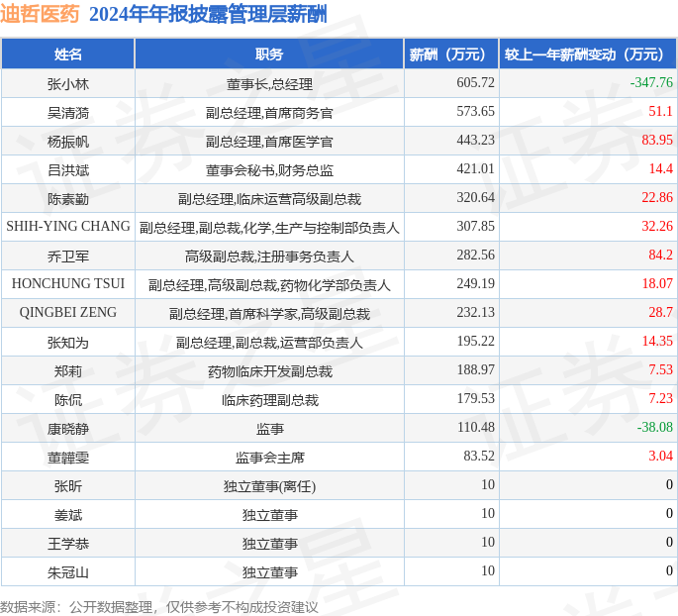678x616 pixels.
Task: Select the name 吕洪斌
Action: tap(68, 170)
